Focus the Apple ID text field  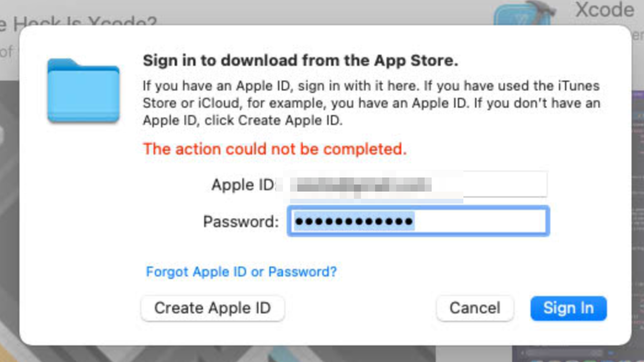[417, 185]
